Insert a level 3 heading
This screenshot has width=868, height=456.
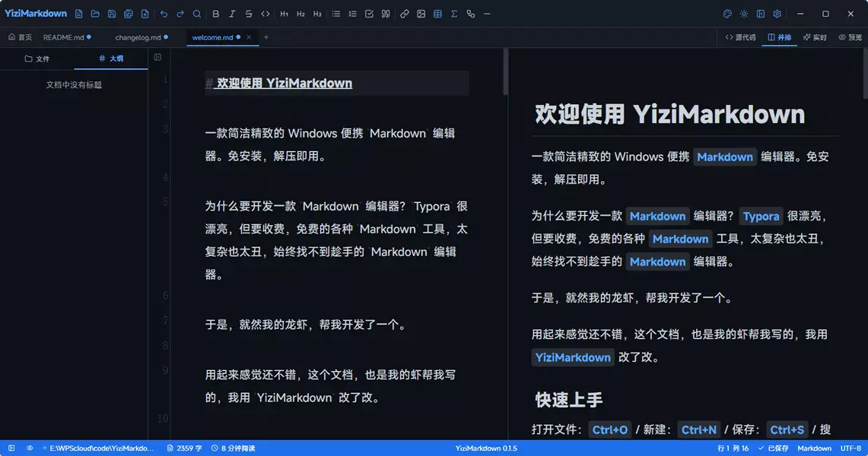[x=317, y=14]
